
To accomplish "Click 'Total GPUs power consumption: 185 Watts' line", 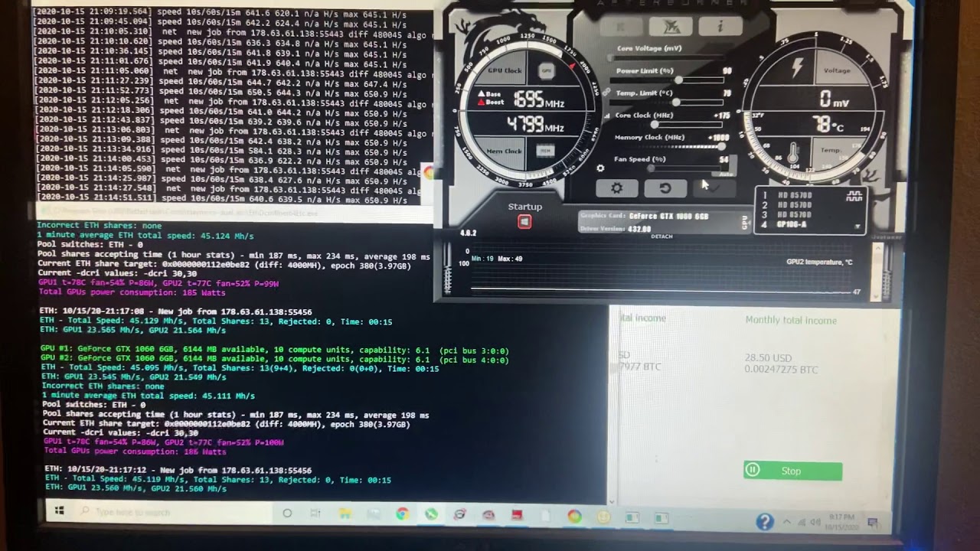I will coord(132,292).
